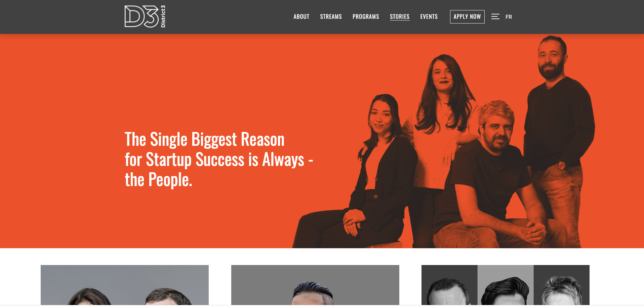Click the right gray-haired portrait in third thumbnail
The image size is (644, 307).
tap(562, 285)
